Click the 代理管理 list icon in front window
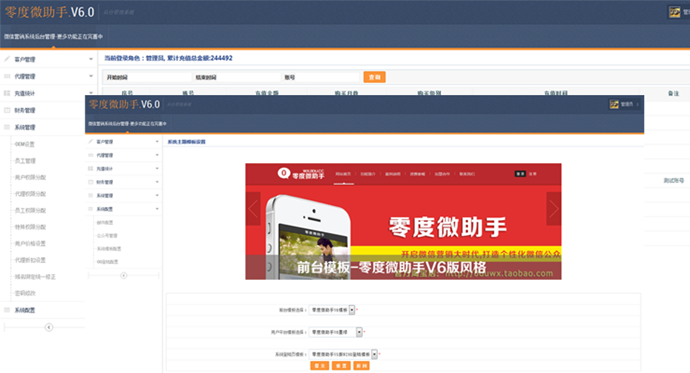Viewport: 690px width, 373px height. tap(91, 155)
